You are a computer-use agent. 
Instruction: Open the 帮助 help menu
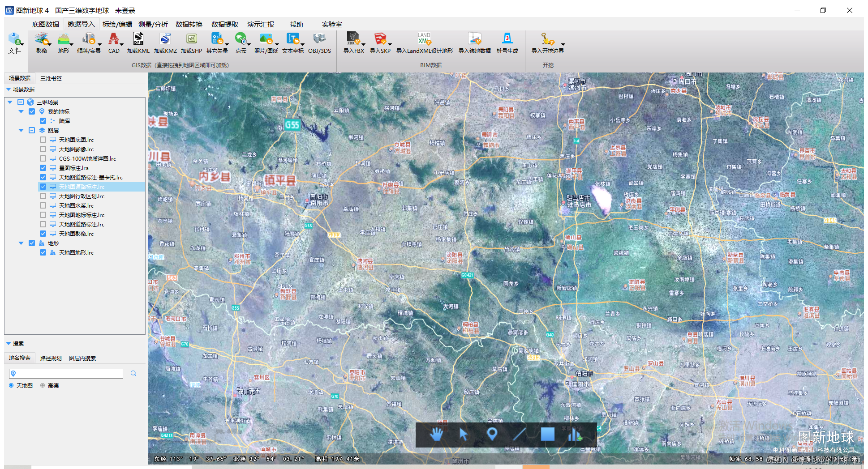coord(296,24)
